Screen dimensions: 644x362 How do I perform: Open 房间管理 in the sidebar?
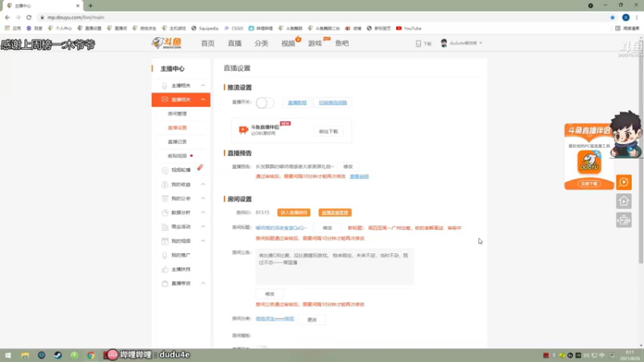point(177,113)
